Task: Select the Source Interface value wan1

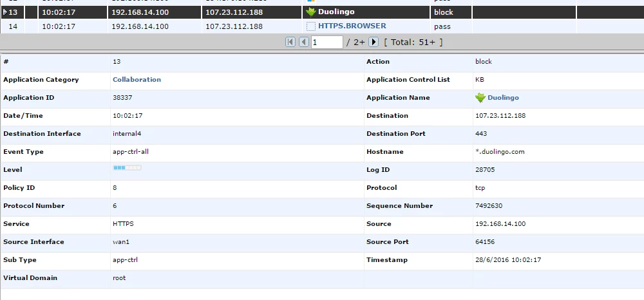Action: pyautogui.click(x=121, y=242)
